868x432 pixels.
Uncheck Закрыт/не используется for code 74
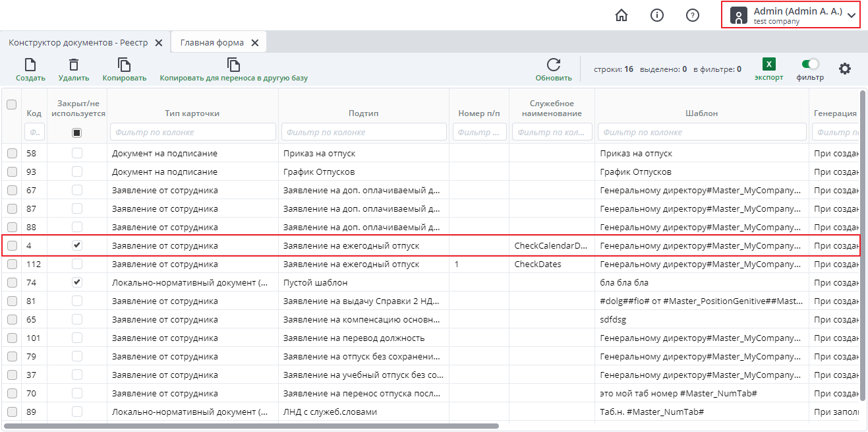click(x=77, y=282)
